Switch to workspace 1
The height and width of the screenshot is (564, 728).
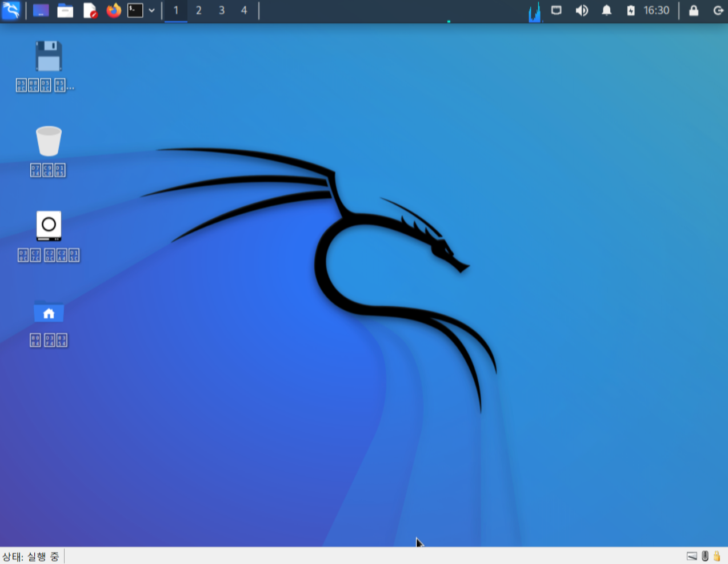[176, 10]
